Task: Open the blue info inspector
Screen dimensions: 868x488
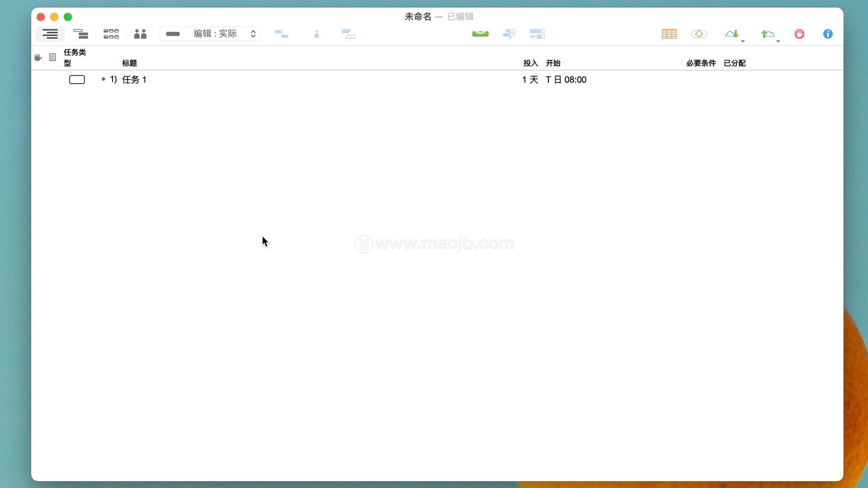Action: 828,34
